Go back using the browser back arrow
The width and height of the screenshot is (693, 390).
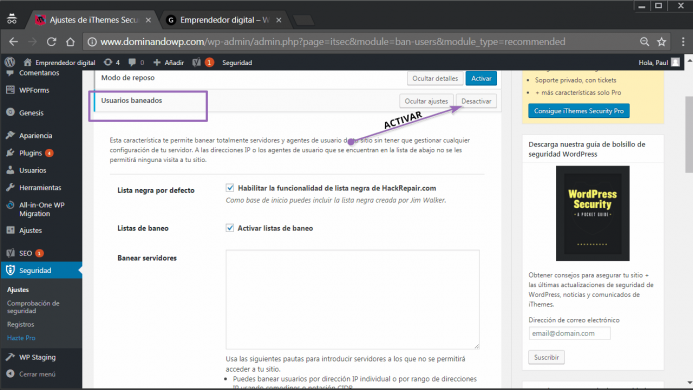pyautogui.click(x=13, y=42)
